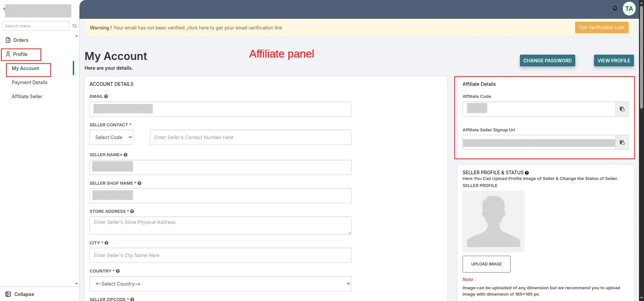Click the help icon next to SELLER ZIPCODE
This screenshot has height=301, width=644.
coord(132,299)
